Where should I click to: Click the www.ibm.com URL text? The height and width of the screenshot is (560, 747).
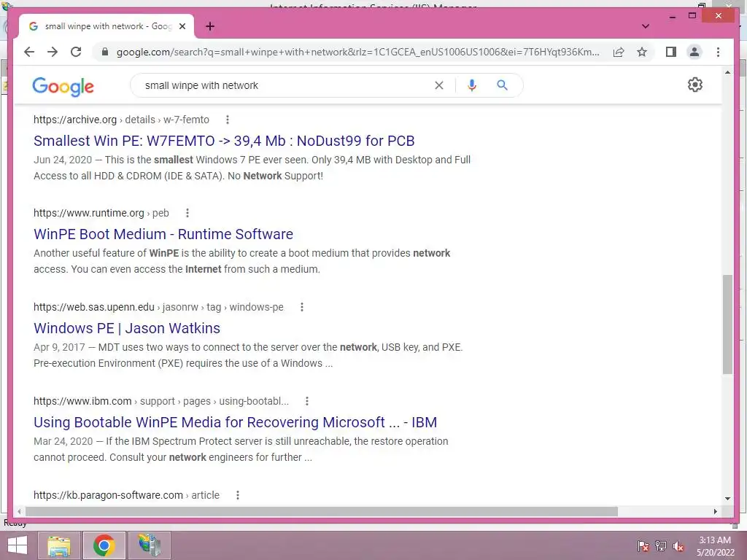click(161, 401)
